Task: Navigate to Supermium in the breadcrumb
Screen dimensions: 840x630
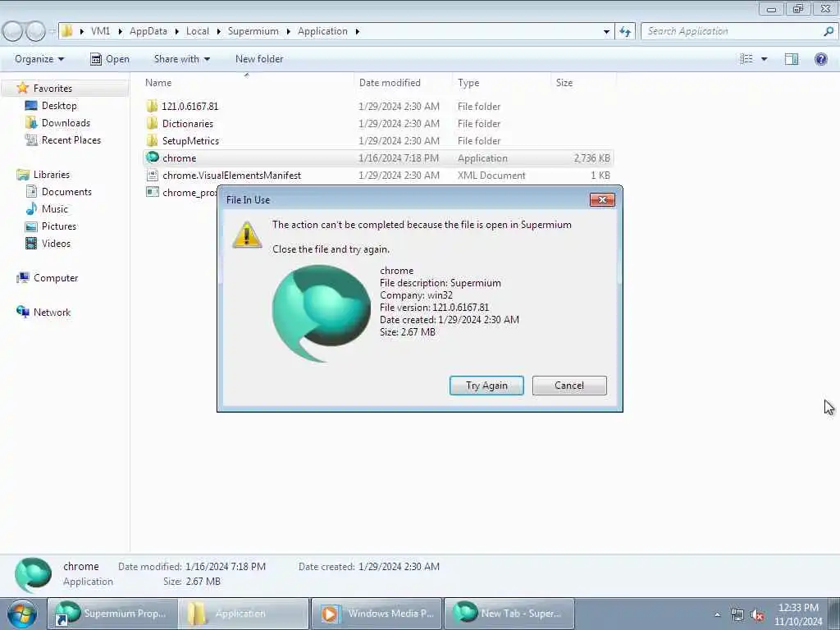Action: click(253, 31)
